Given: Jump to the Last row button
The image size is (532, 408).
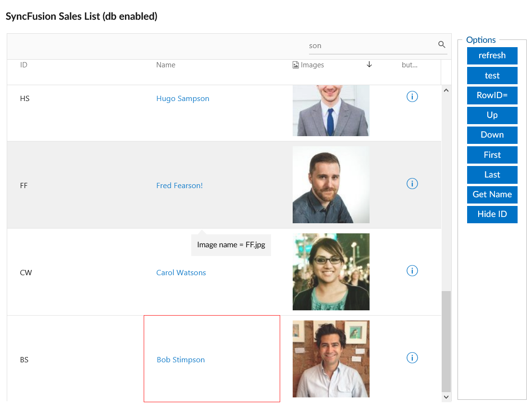Looking at the screenshot, I should [492, 175].
